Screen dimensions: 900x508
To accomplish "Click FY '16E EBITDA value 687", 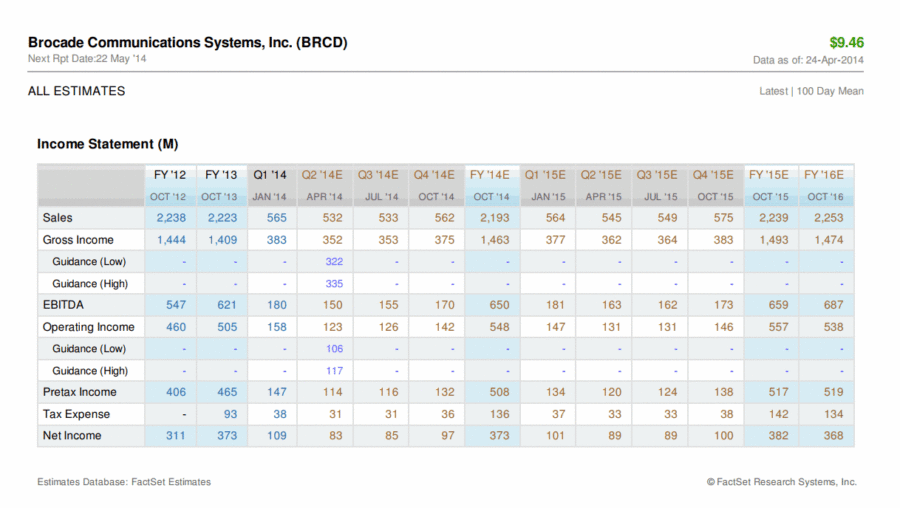I will (x=833, y=305).
